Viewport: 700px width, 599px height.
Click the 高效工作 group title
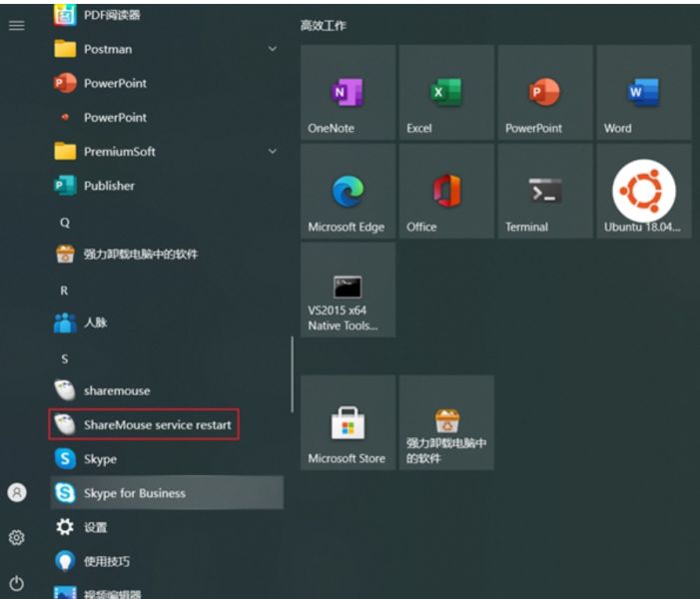point(324,25)
